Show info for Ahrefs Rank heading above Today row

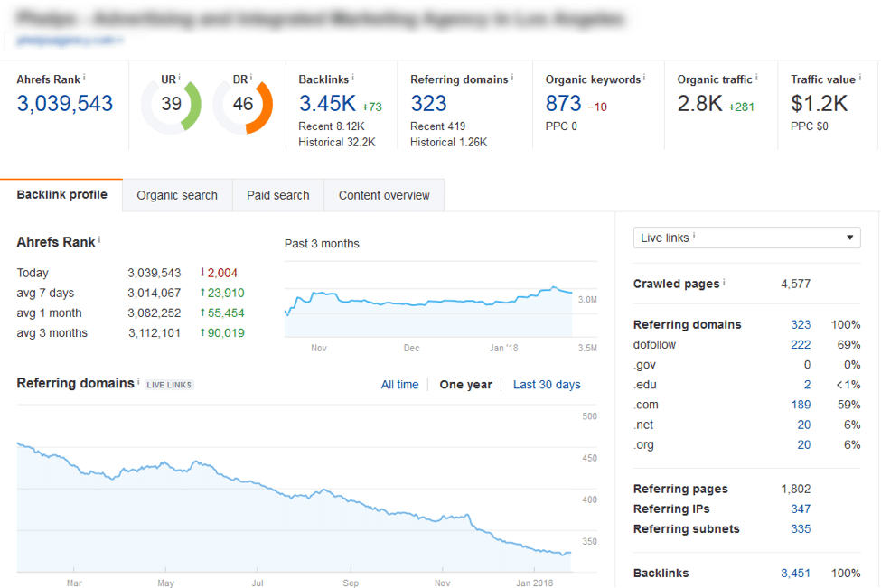tap(99, 239)
